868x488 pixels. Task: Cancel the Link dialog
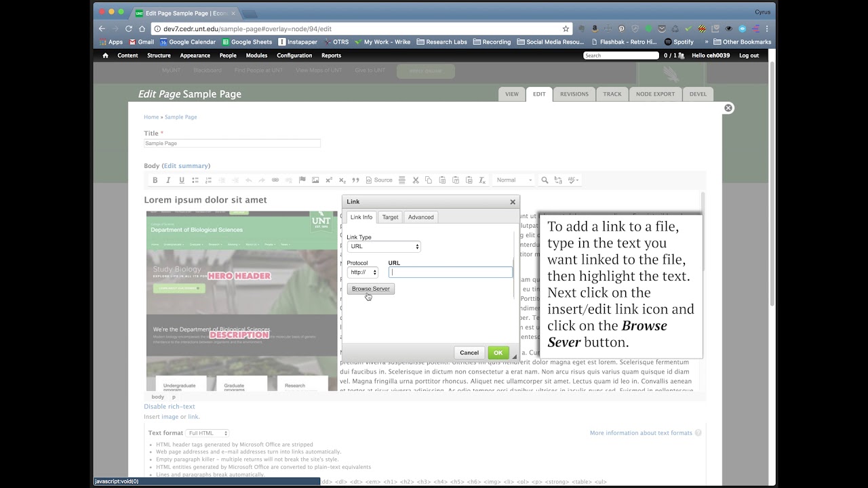[469, 352]
